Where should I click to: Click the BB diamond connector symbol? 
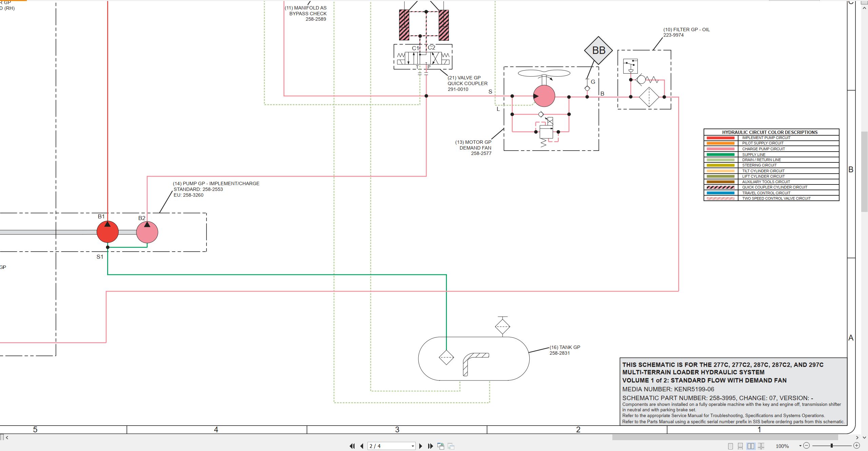pyautogui.click(x=598, y=51)
